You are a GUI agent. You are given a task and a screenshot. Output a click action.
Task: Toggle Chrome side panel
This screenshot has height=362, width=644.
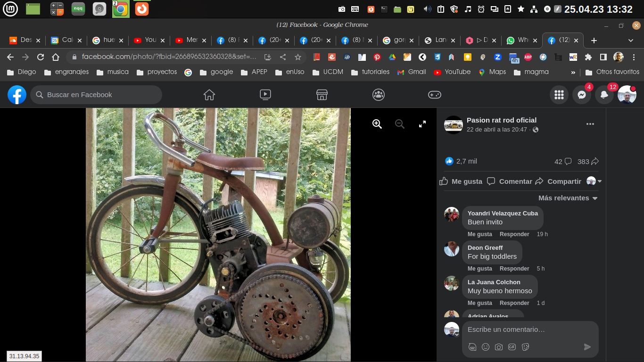point(603,57)
